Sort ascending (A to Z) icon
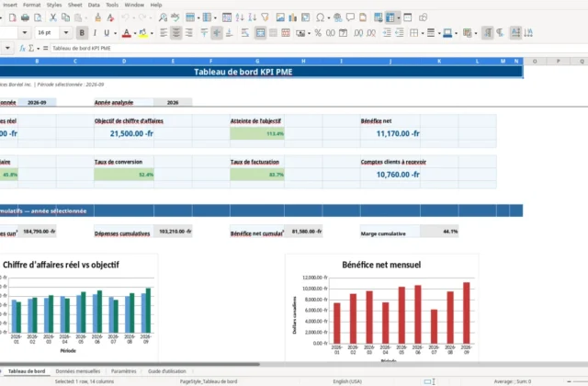The width and height of the screenshot is (588, 386). point(240,17)
